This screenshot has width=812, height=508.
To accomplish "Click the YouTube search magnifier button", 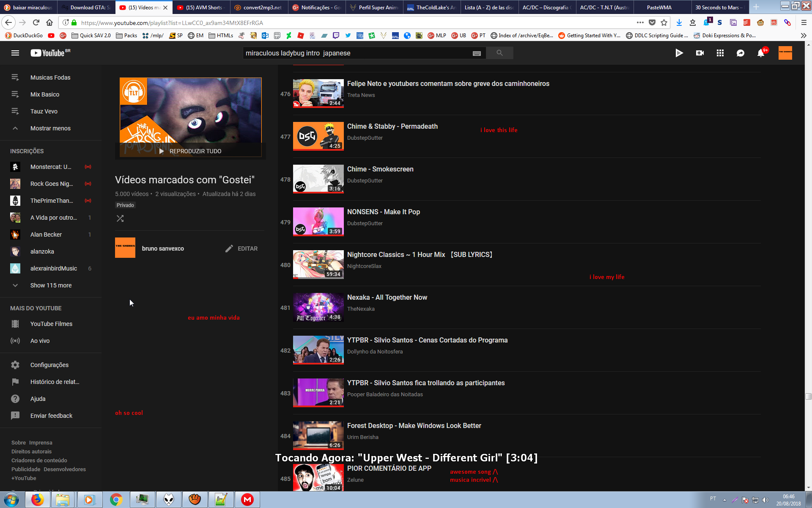I will 499,53.
